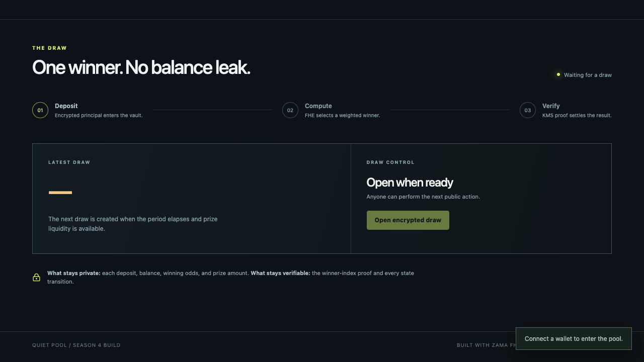Click the 'One winner. No balance leak.' heading
The height and width of the screenshot is (362, 644).
click(141, 67)
